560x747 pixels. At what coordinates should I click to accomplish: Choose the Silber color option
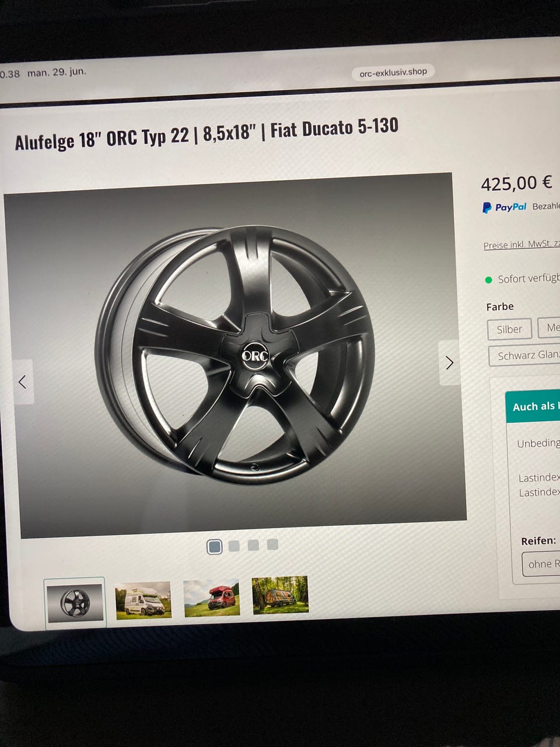pyautogui.click(x=509, y=329)
